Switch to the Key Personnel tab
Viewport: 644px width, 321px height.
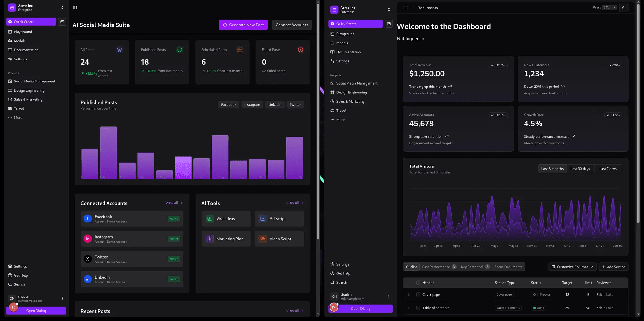tap(475, 267)
